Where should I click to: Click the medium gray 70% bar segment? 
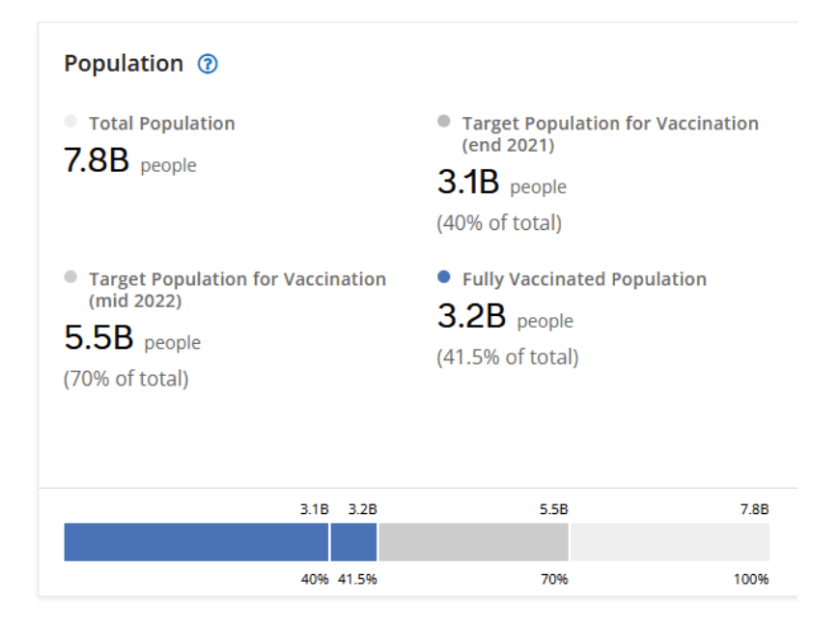coord(473,542)
